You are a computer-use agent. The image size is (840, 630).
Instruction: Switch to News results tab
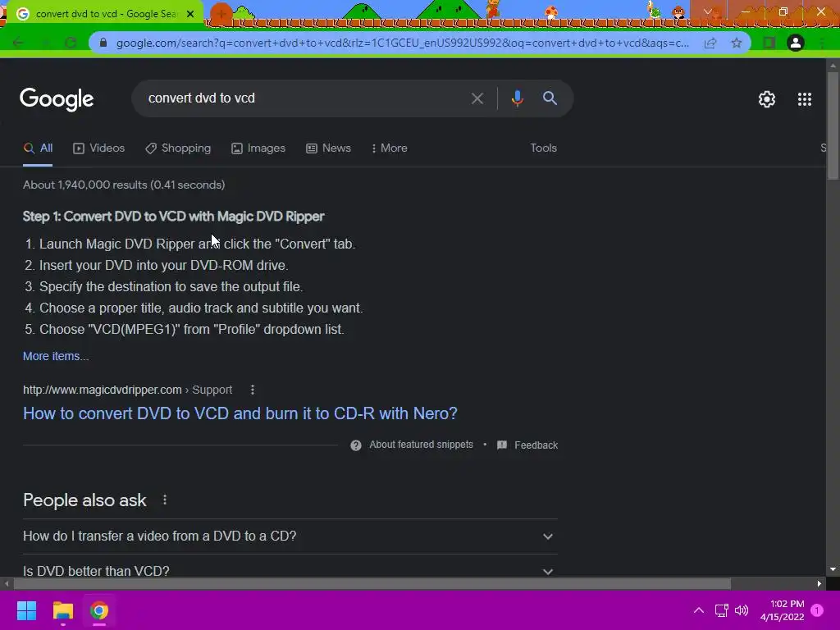328,148
